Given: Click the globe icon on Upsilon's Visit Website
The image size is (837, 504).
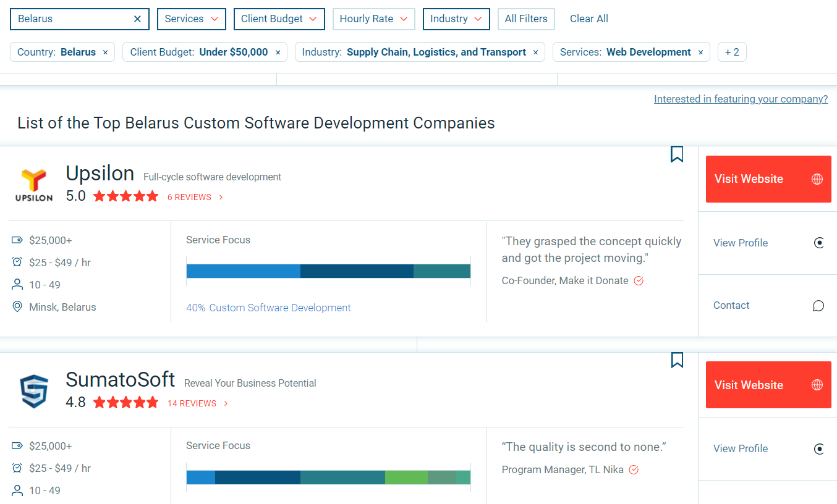Looking at the screenshot, I should coord(817,179).
